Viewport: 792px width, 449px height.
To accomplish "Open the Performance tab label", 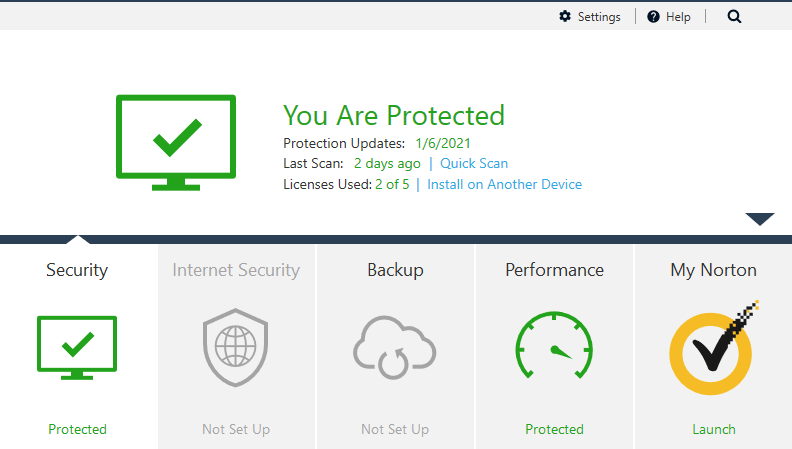I will click(554, 270).
